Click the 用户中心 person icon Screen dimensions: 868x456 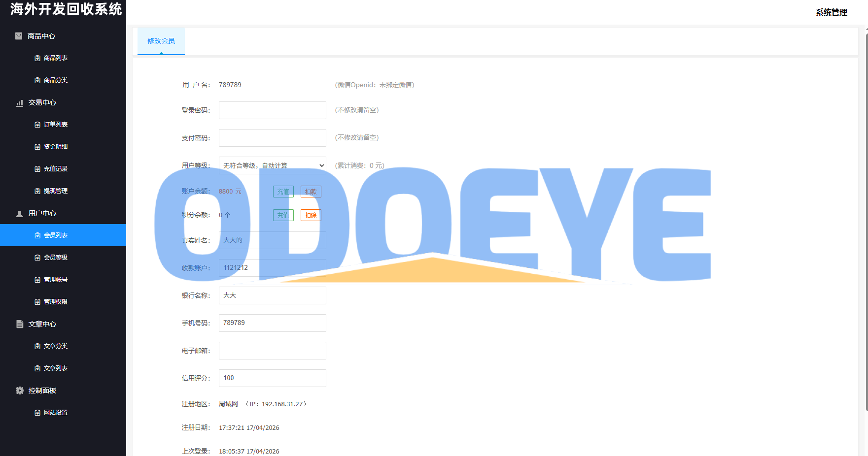(x=20, y=214)
